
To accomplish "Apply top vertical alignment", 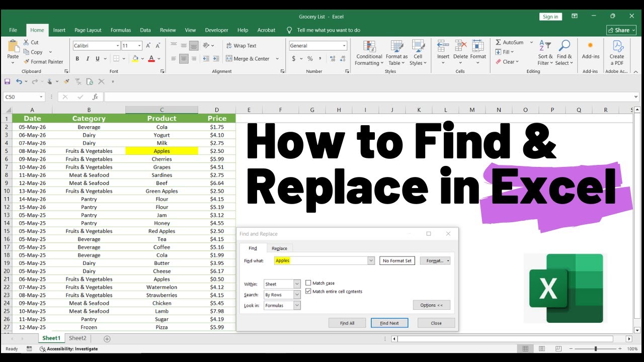I will [x=174, y=45].
